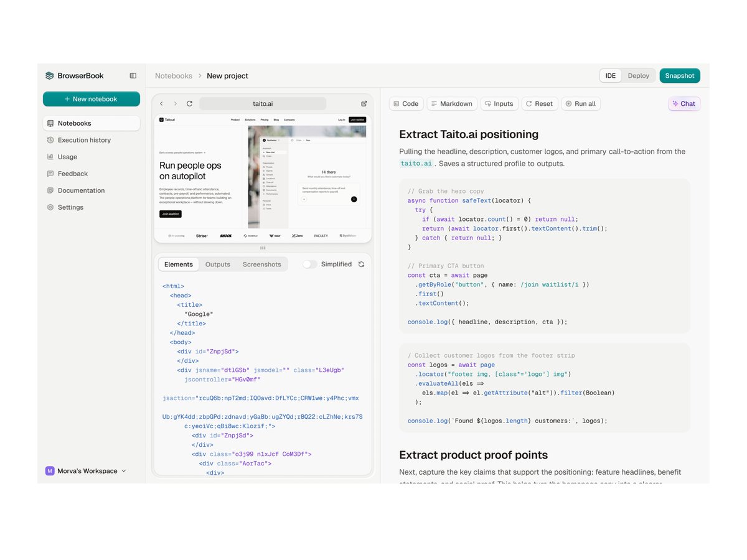
Task: Select the "Google" text node
Action: click(x=199, y=314)
